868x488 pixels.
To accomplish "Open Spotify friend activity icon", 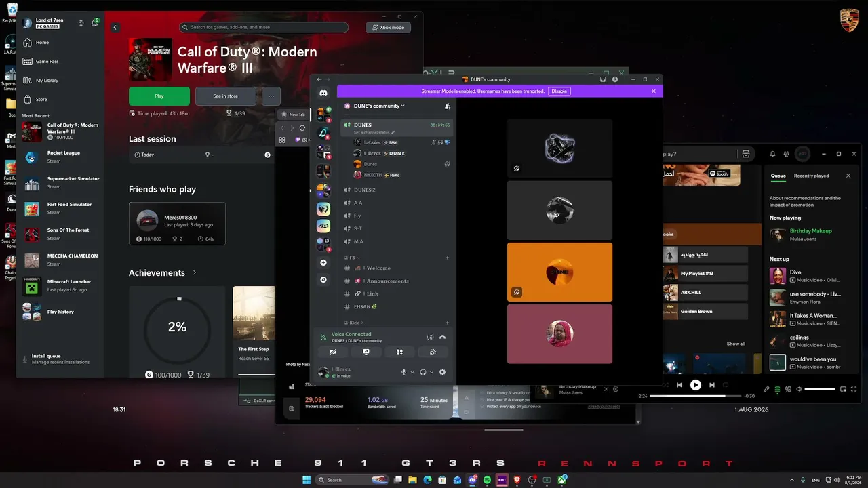I will [x=786, y=154].
